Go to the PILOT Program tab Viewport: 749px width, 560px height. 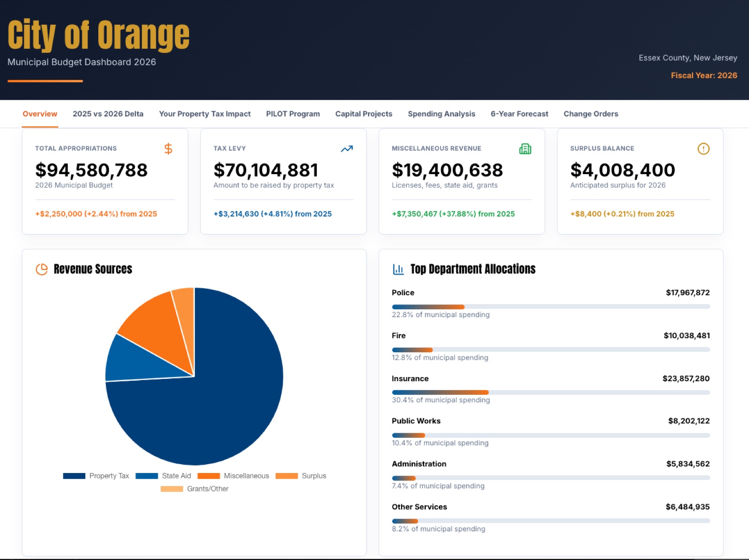tap(293, 114)
